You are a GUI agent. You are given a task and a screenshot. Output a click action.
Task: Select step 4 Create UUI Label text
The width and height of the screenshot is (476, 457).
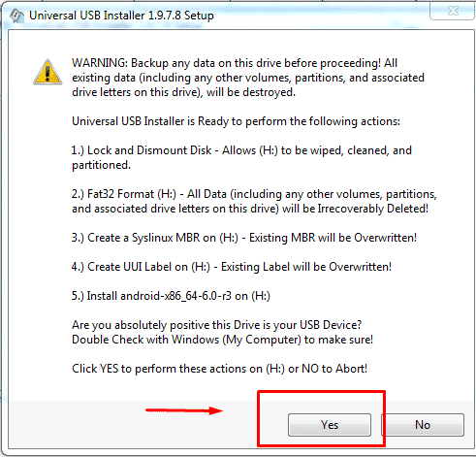[x=232, y=267]
